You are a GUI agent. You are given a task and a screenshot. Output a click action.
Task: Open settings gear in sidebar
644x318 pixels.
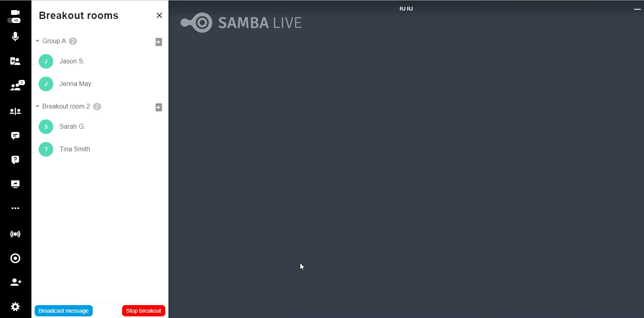(15, 307)
